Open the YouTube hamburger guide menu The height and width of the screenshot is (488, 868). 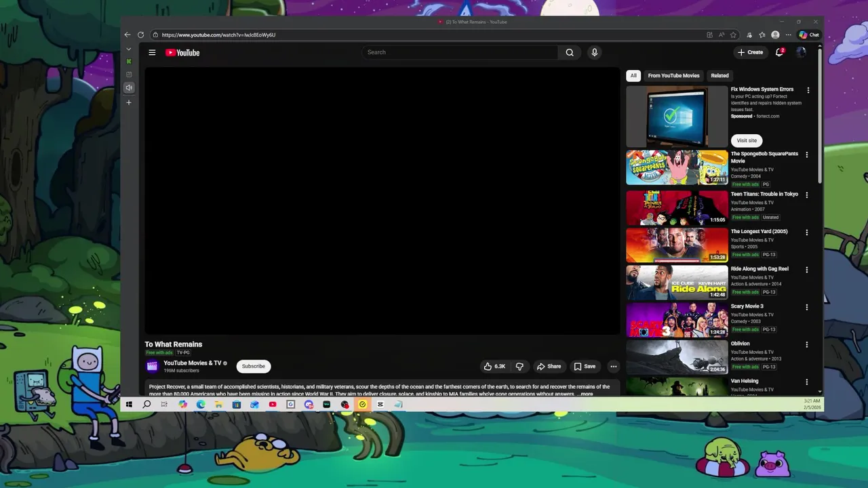pos(152,52)
